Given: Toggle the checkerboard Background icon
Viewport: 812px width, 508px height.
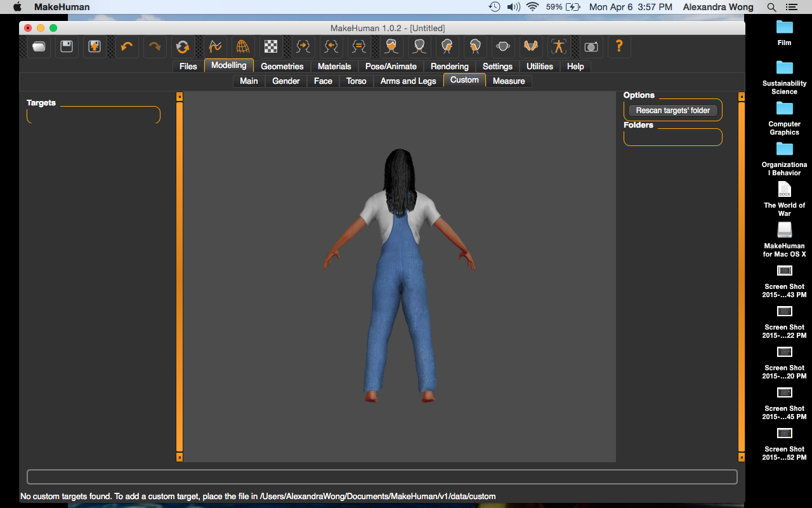Looking at the screenshot, I should 271,46.
